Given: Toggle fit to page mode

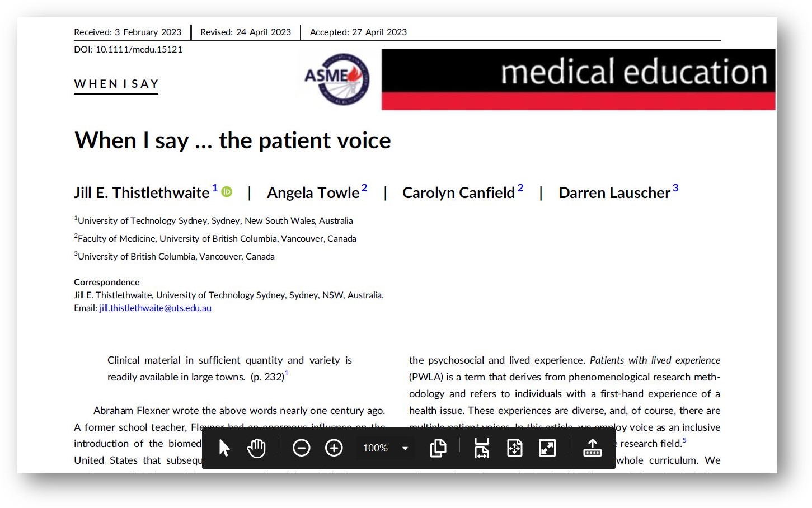Looking at the screenshot, I should click(x=514, y=448).
